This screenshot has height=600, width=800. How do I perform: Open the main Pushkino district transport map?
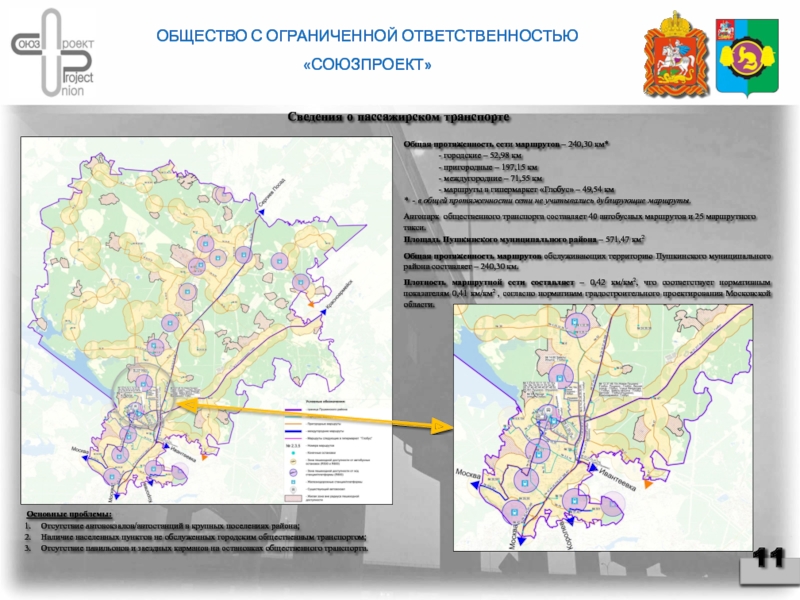click(x=207, y=320)
